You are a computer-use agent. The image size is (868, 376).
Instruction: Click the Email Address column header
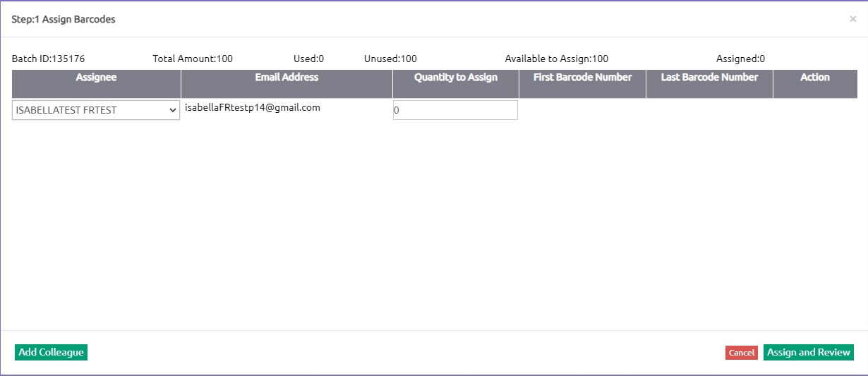click(287, 78)
